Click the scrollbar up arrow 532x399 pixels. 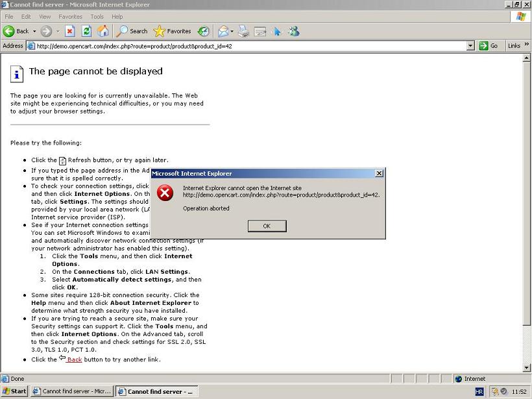pyautogui.click(x=526, y=58)
